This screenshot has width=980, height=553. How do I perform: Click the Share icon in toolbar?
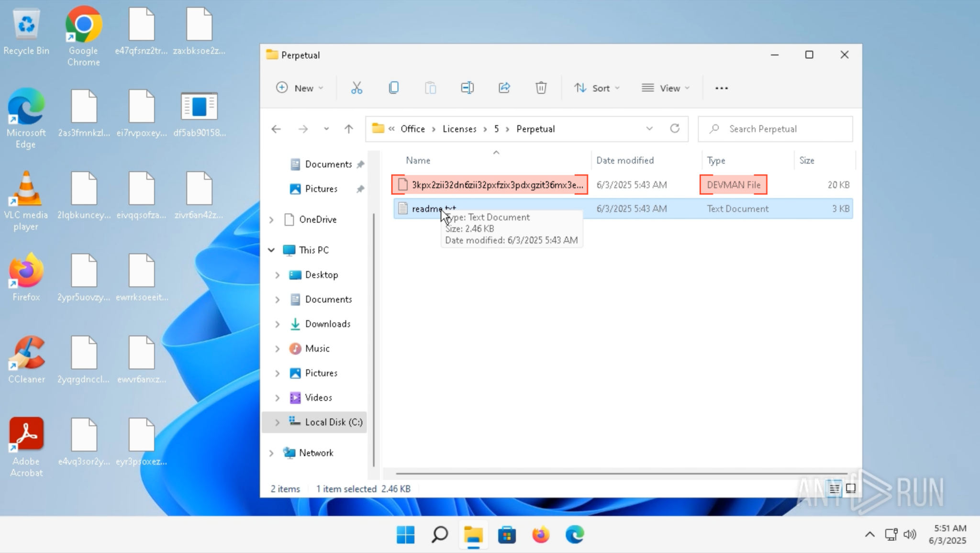(x=504, y=88)
